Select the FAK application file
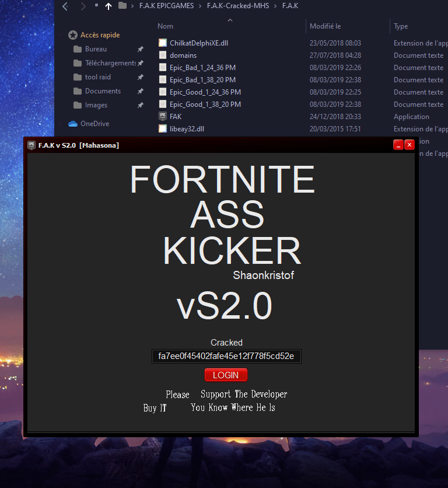 176,117
